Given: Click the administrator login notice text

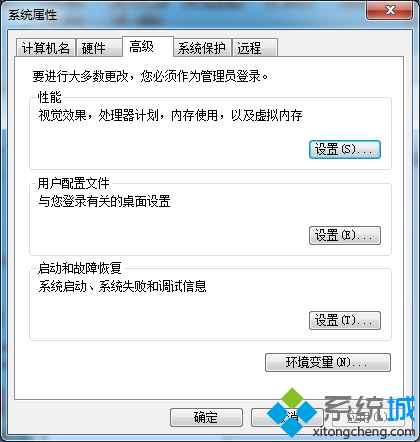Looking at the screenshot, I should (x=150, y=76).
